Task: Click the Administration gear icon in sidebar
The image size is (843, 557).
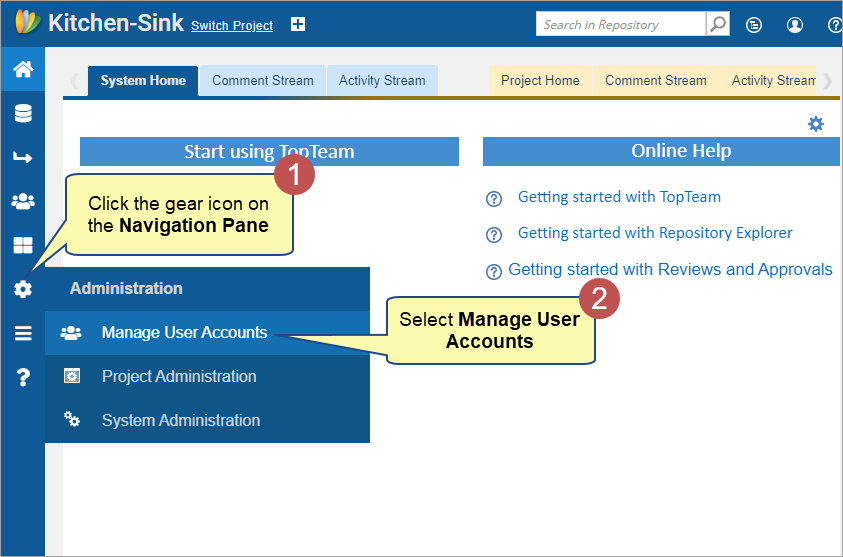Action: [x=23, y=289]
